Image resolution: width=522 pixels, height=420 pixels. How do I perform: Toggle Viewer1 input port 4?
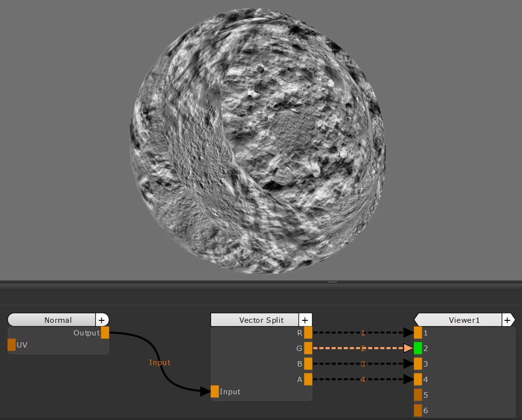418,379
